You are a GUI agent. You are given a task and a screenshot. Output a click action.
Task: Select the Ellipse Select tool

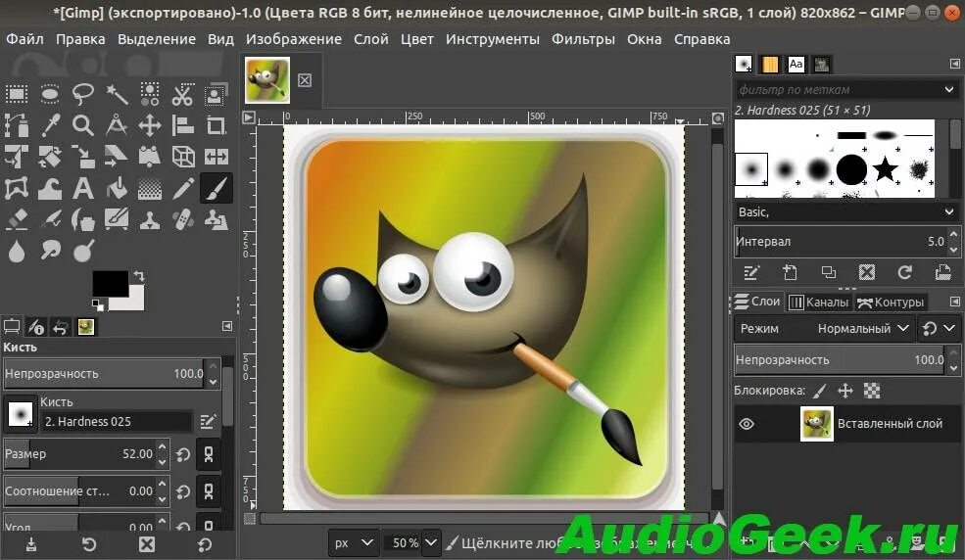click(50, 94)
